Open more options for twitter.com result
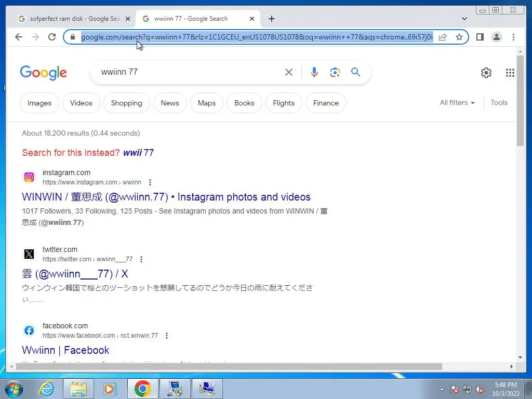 pyautogui.click(x=141, y=259)
